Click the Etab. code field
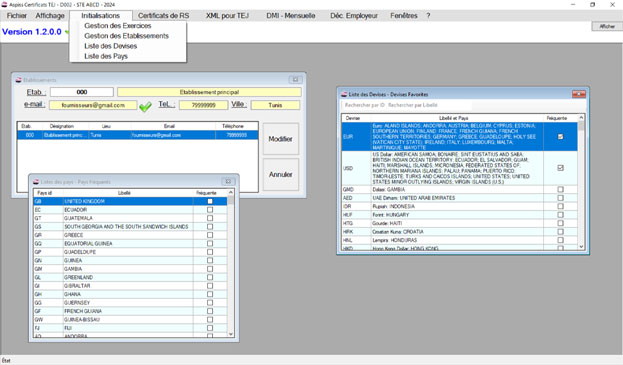 pyautogui.click(x=82, y=92)
